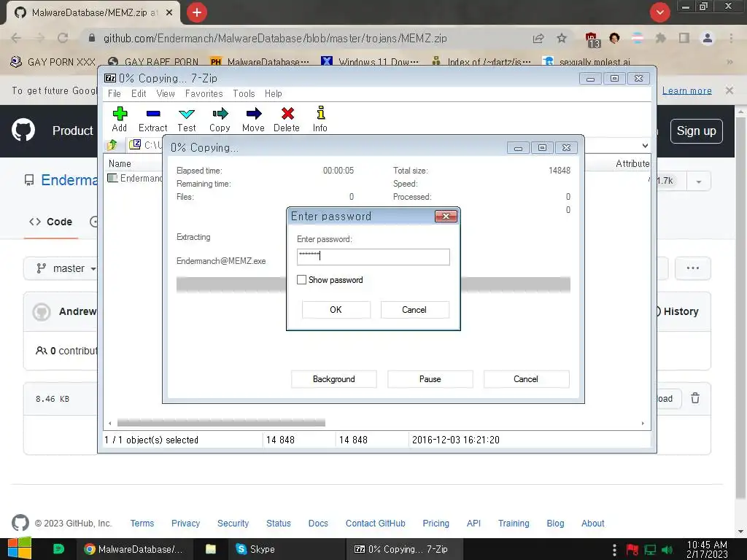The width and height of the screenshot is (747, 560).
Task: Click the GitHub logo in page header
Action: pos(23,131)
